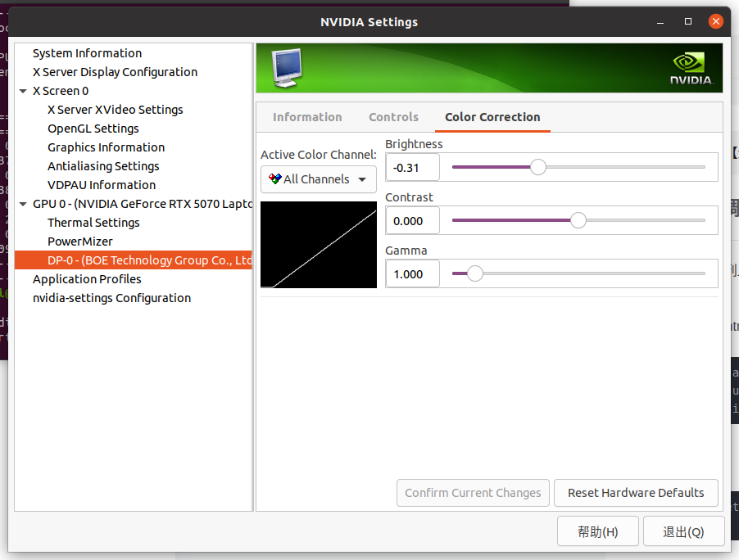This screenshot has height=560, width=739.
Task: Click the 退出(Q) quit button
Action: point(683,531)
